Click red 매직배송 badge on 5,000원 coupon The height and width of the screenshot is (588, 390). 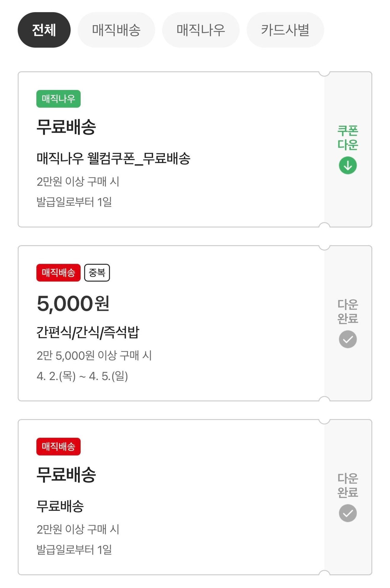click(58, 273)
